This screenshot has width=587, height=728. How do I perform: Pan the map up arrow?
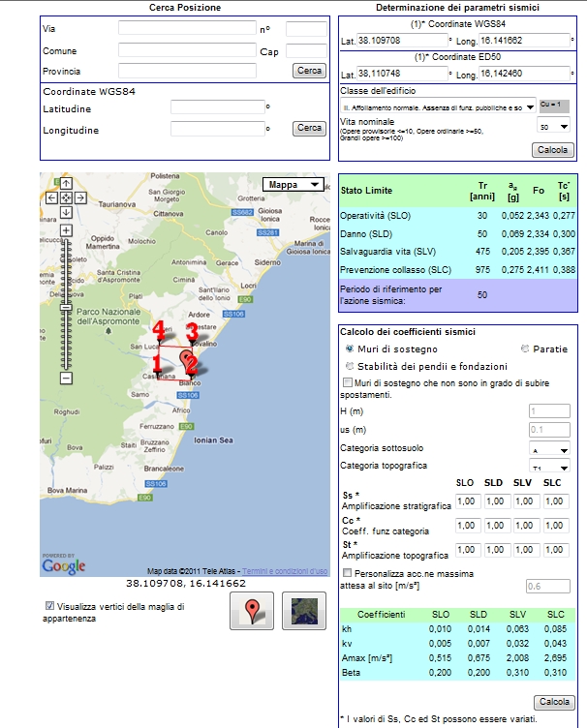tap(66, 184)
